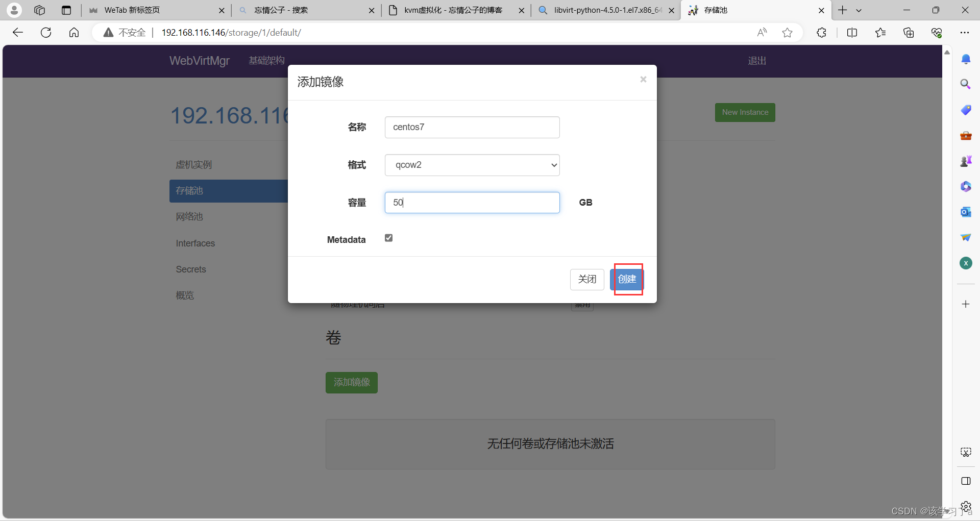Viewport: 980px width, 521px height.
Task: Reload the current page
Action: 46,33
